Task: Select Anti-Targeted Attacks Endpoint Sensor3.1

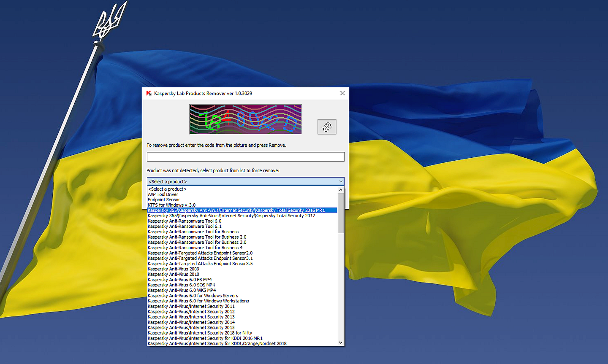Action: point(242,259)
